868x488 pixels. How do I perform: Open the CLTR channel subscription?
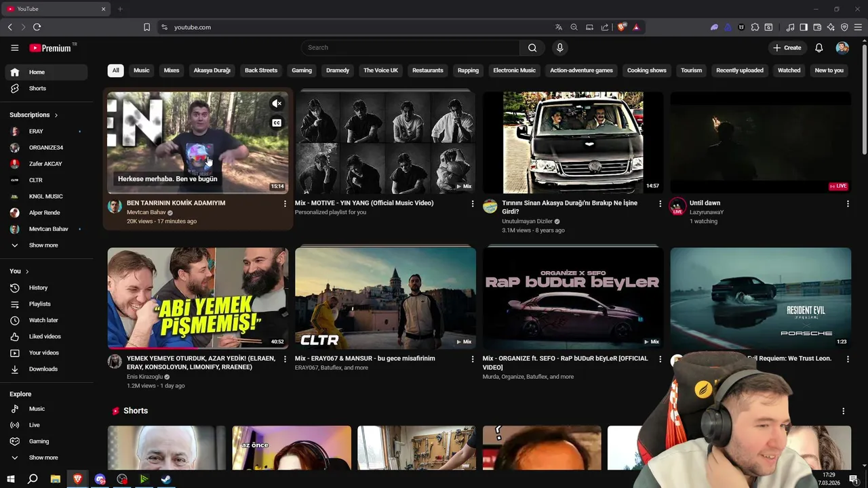46,180
